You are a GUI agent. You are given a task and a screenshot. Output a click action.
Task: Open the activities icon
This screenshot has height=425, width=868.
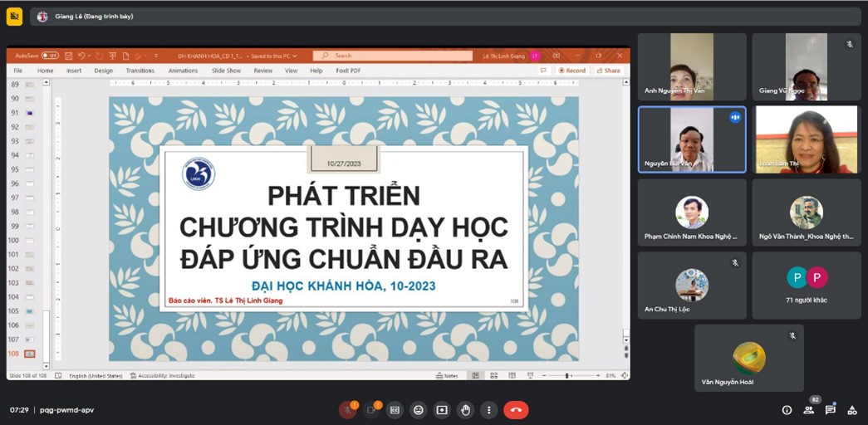pyautogui.click(x=851, y=410)
